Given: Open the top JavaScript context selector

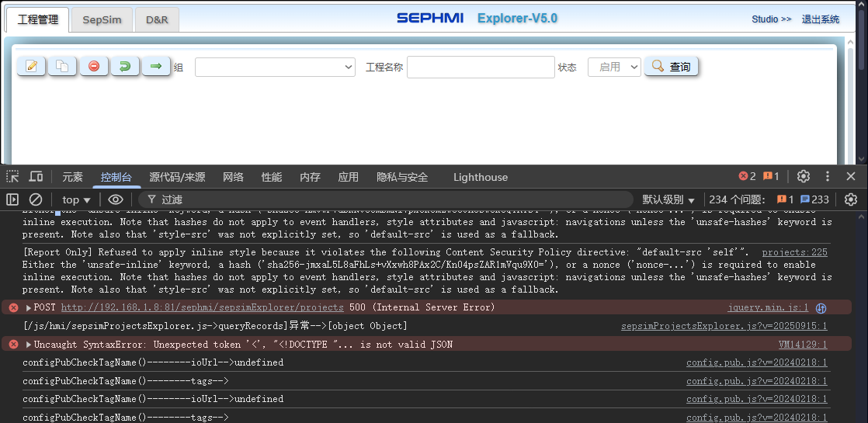Looking at the screenshot, I should (x=76, y=199).
